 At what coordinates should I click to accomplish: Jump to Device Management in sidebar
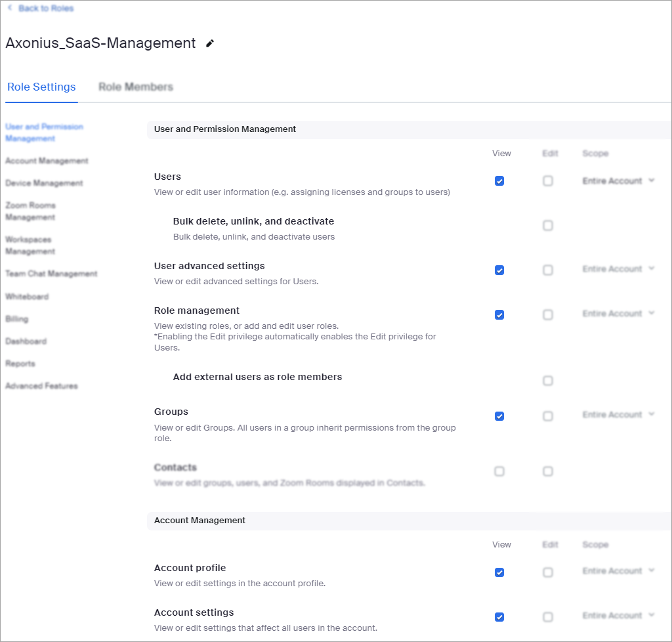coord(44,183)
